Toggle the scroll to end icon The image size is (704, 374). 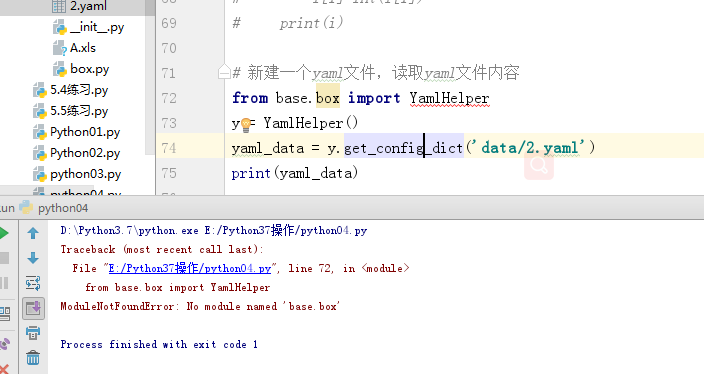33,308
